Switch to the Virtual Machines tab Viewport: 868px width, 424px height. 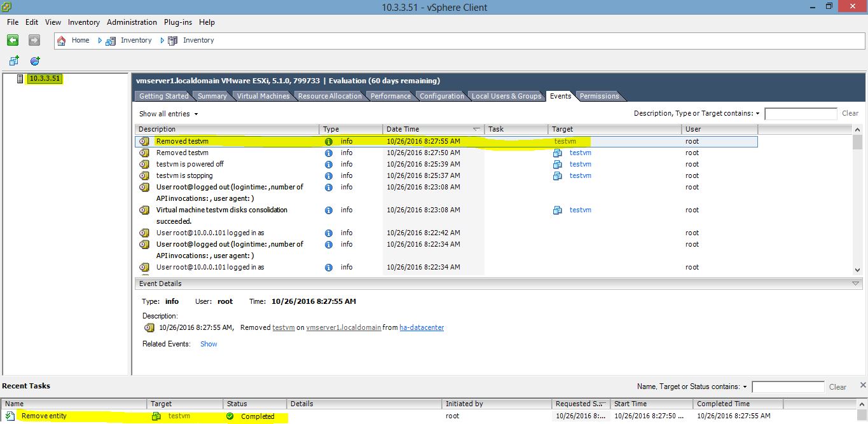pos(263,96)
